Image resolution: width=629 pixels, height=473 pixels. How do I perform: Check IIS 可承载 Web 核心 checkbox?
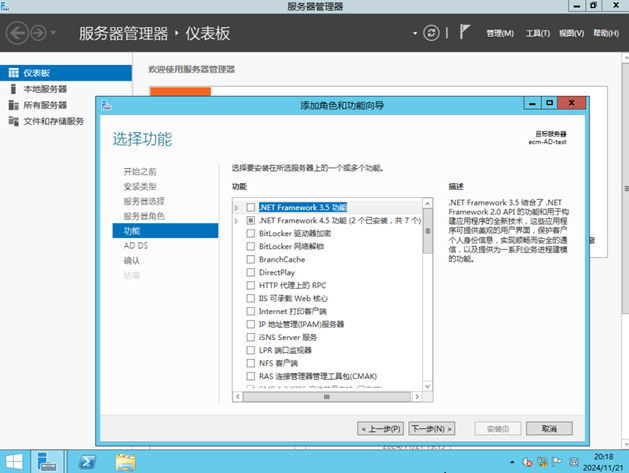click(251, 298)
